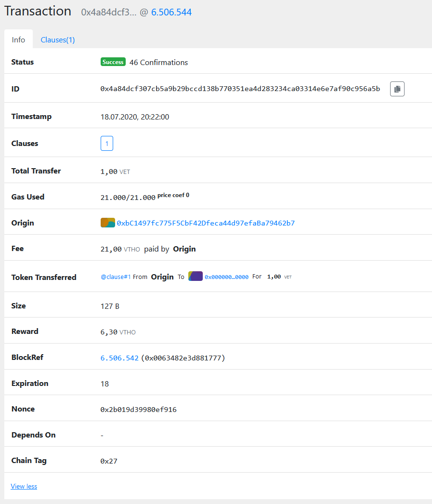The width and height of the screenshot is (432, 504).
Task: Click the nonce value 0x2b019d39980ef916
Action: [138, 410]
